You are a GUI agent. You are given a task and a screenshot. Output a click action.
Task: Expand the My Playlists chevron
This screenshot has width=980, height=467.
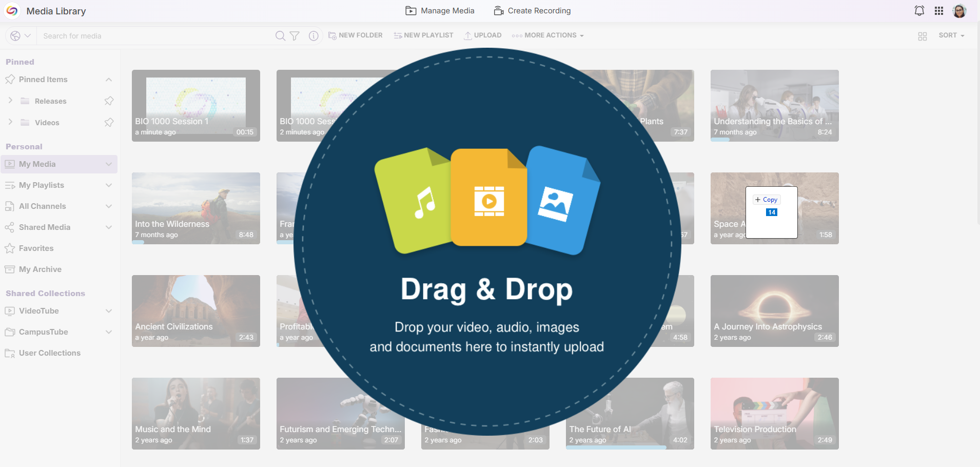pos(109,185)
